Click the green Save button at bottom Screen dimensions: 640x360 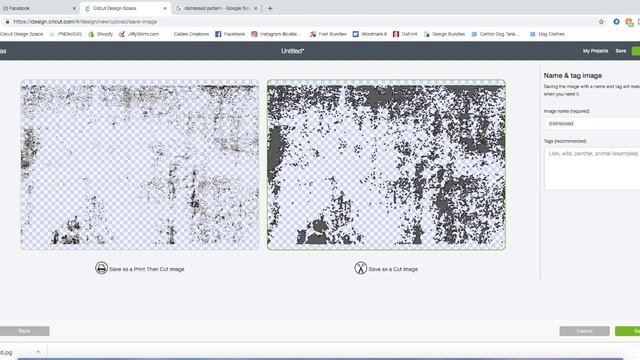pos(628,331)
